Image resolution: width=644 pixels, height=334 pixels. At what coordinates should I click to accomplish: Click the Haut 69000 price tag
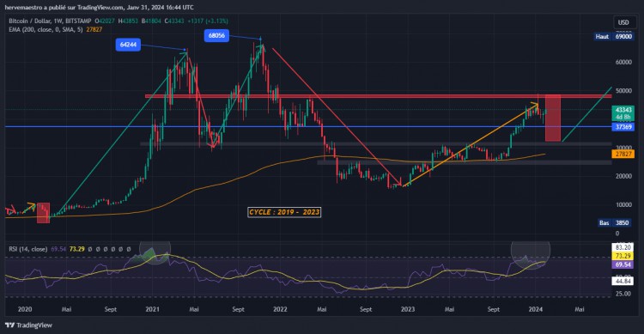coord(614,37)
